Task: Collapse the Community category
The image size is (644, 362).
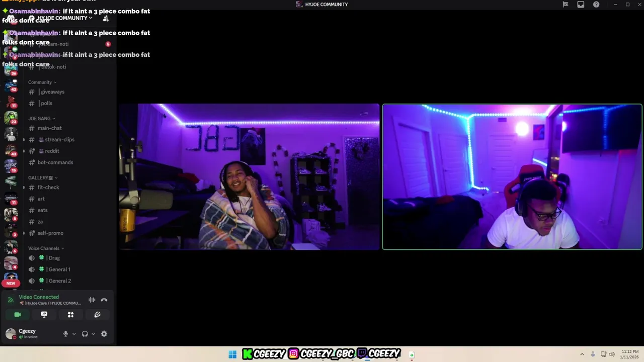Action: tap(42, 82)
